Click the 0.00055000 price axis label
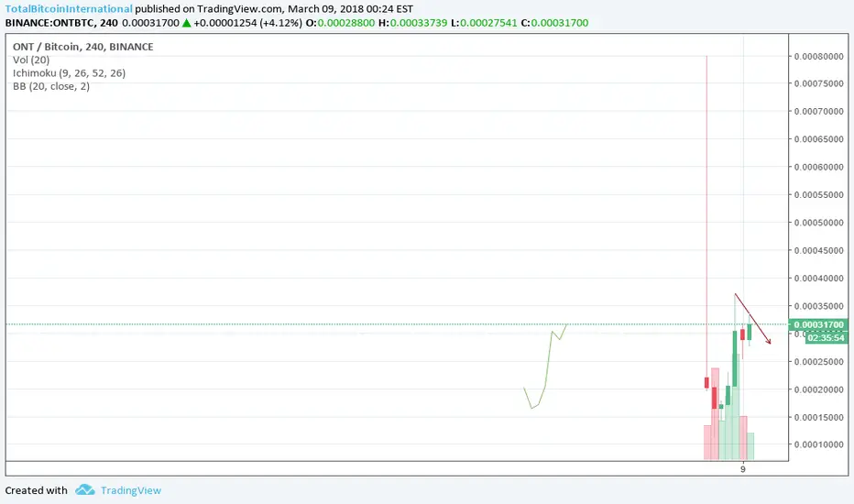The width and height of the screenshot is (854, 504). (x=818, y=194)
